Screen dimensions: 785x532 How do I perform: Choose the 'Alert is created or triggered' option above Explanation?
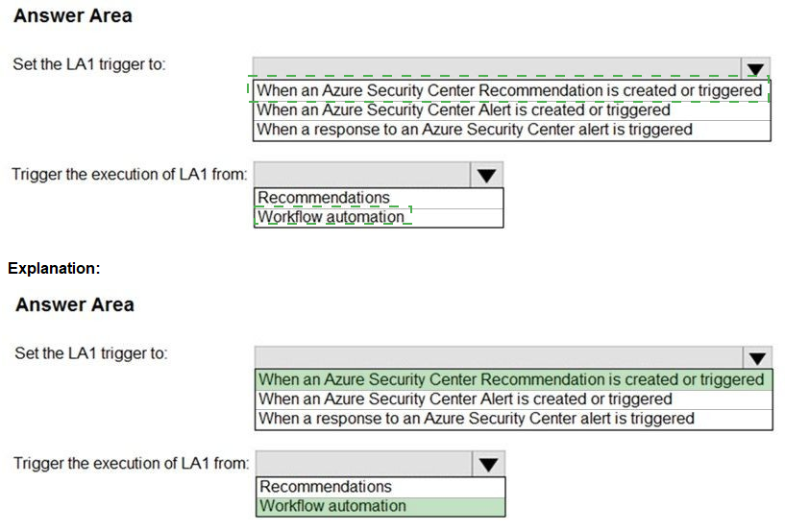[463, 109]
